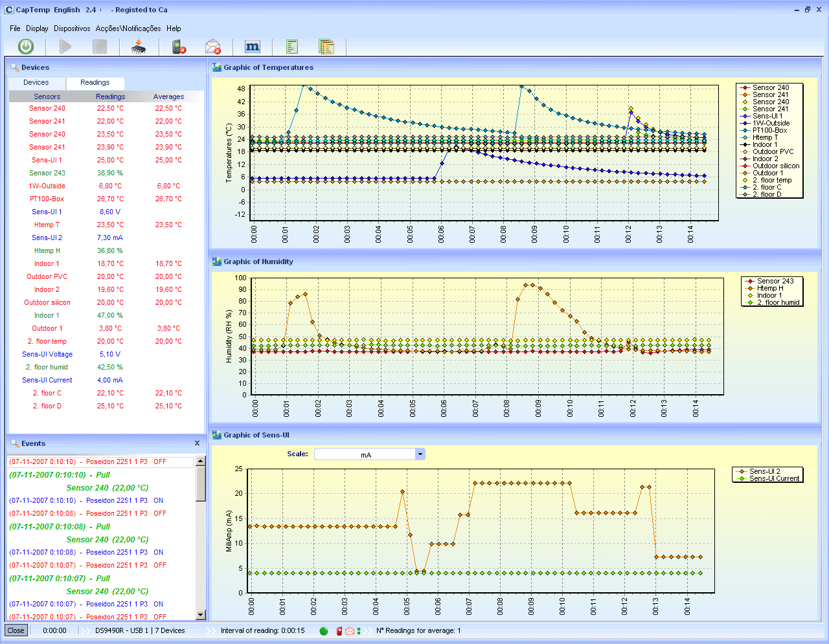Select the Outdoor PVC sensor row
This screenshot has height=644, width=829.
[106, 276]
